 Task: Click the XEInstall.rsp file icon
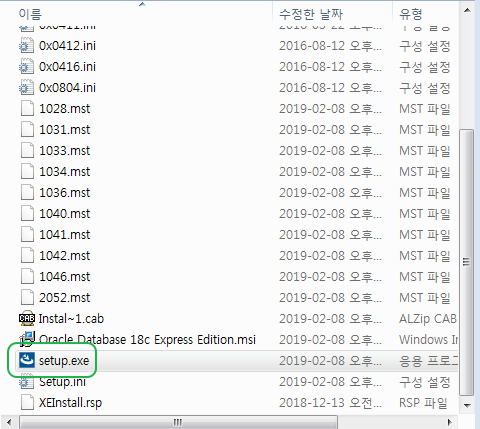coord(27,402)
